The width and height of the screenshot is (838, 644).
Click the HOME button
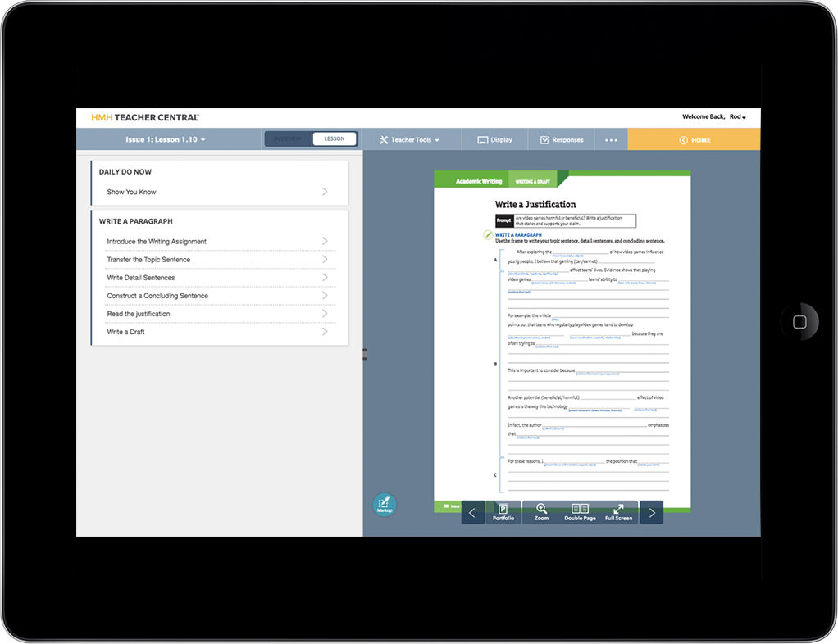coord(694,140)
